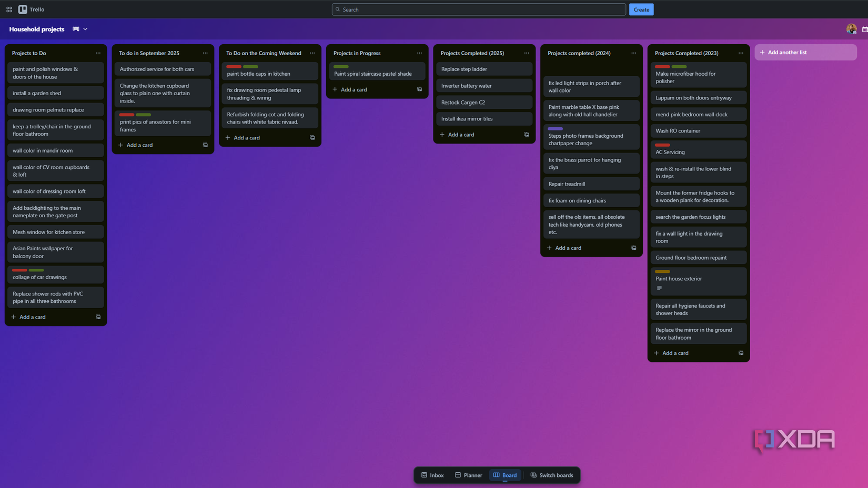Open card 'Mesh window for kitchen store'
This screenshot has width=868, height=488.
[x=56, y=232]
